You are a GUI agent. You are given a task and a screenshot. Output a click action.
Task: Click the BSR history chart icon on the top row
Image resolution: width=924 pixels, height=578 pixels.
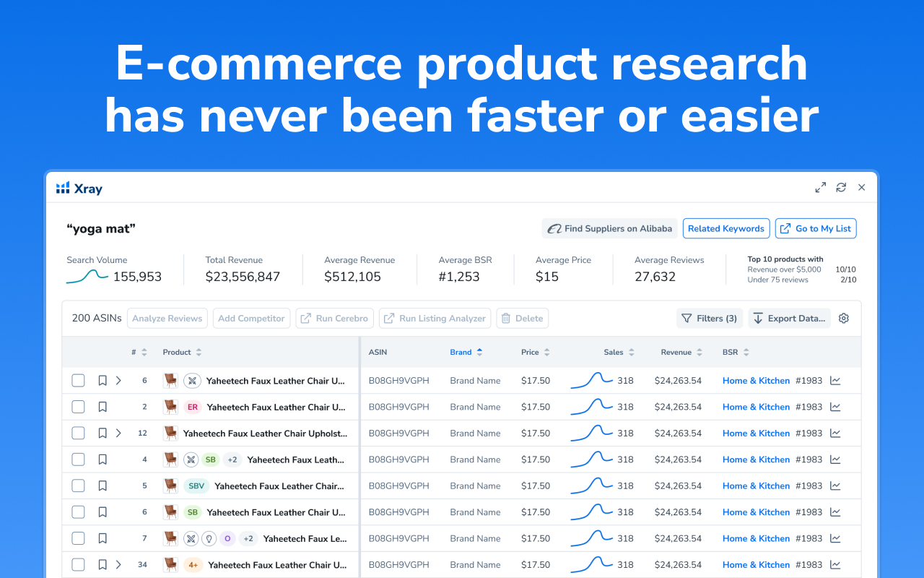click(x=835, y=380)
